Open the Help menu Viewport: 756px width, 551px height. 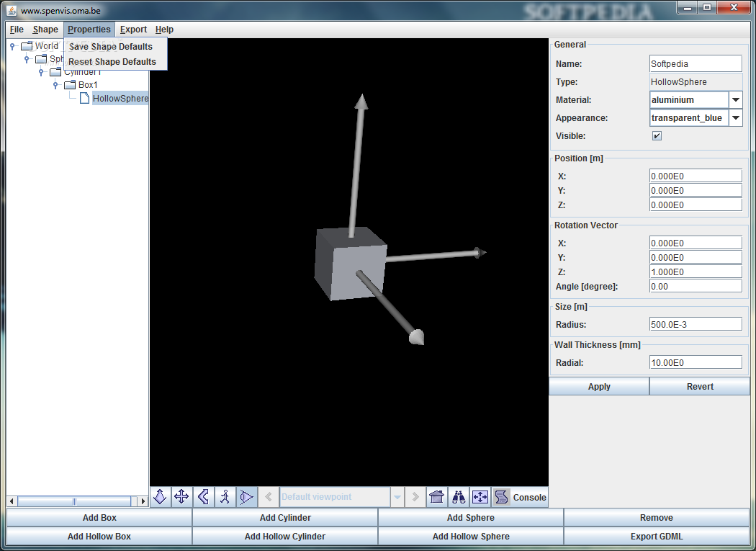click(x=164, y=30)
